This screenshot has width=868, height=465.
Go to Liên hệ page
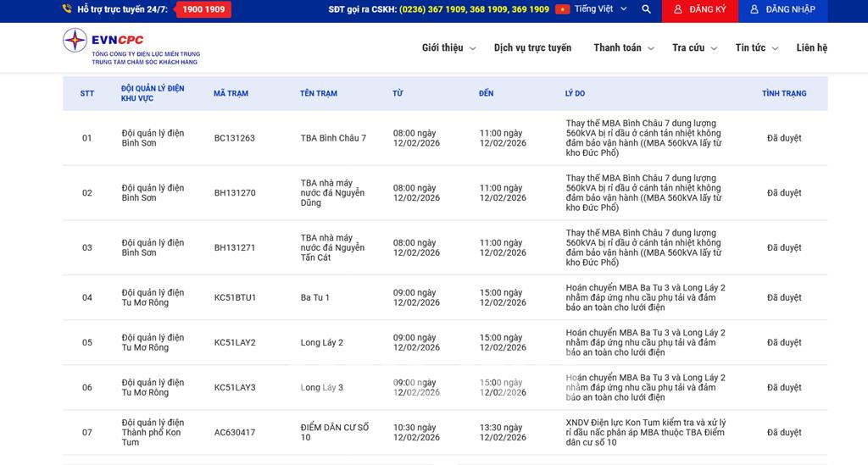(x=811, y=48)
